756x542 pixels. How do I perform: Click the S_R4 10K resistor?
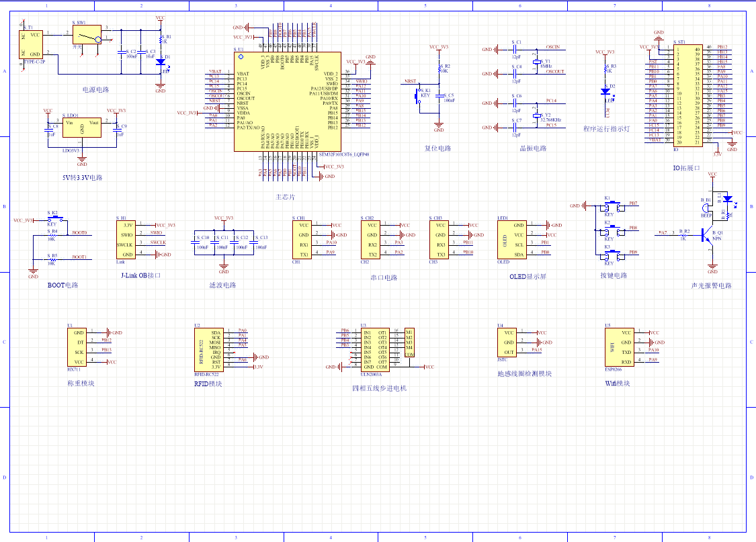click(52, 236)
